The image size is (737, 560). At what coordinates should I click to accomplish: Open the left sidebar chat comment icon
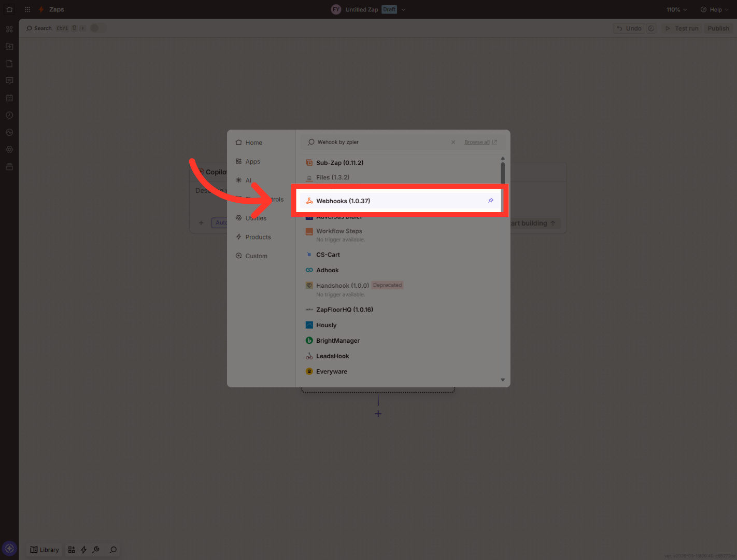pyautogui.click(x=9, y=80)
